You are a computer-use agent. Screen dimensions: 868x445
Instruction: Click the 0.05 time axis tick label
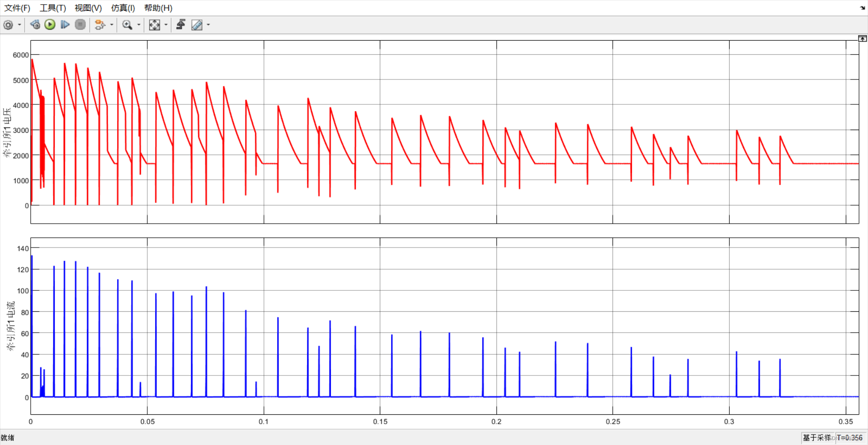[147, 422]
